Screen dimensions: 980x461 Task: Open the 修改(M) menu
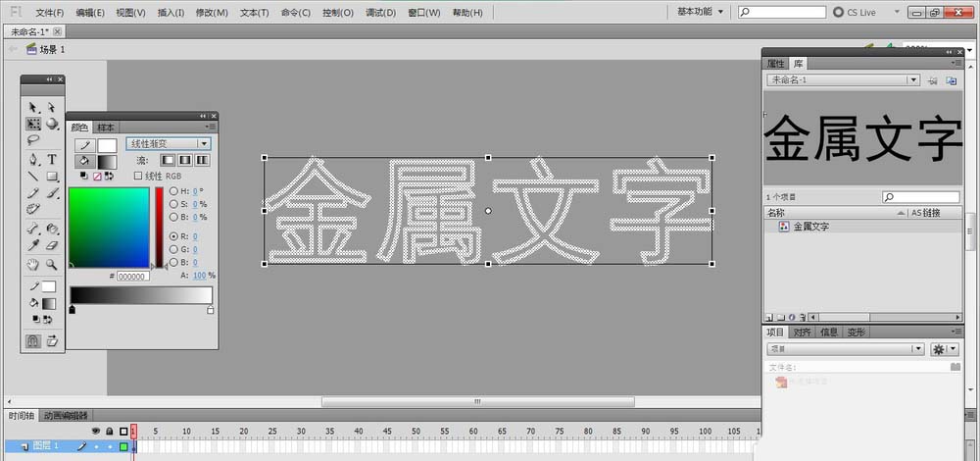[x=212, y=13]
